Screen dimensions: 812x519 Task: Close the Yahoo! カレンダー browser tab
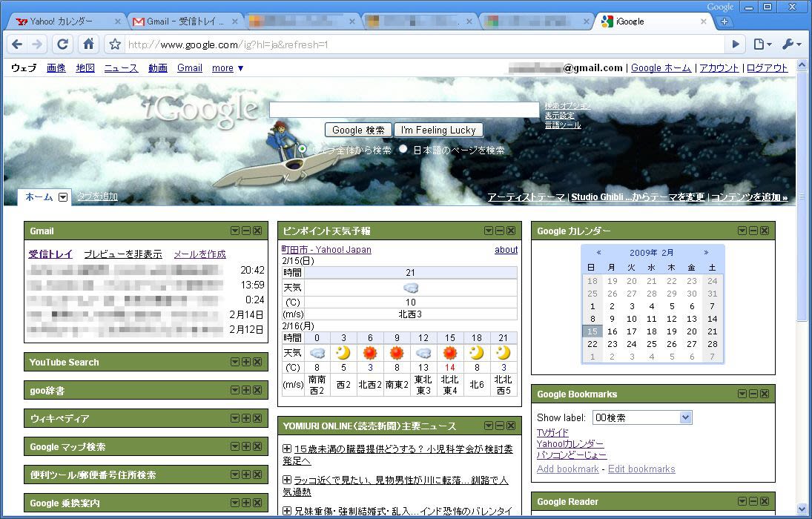pos(118,22)
